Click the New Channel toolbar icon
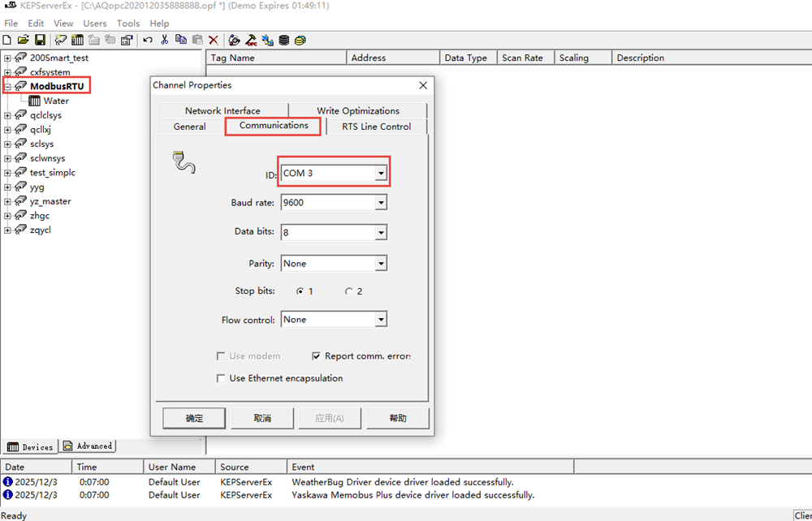812x521 pixels. (x=62, y=40)
